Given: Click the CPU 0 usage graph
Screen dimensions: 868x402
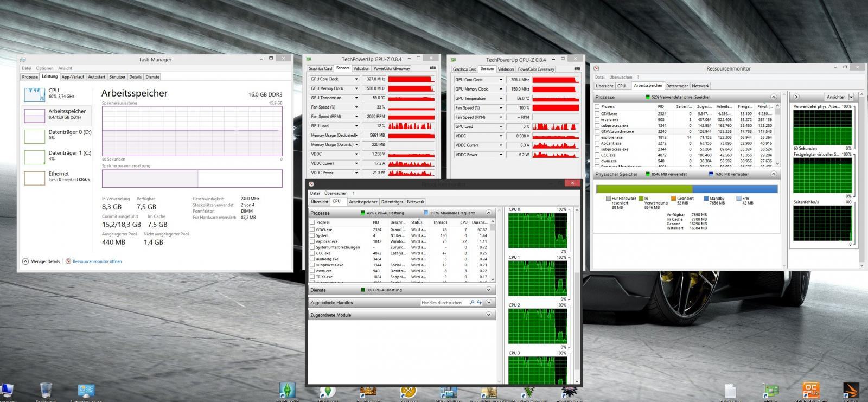Looking at the screenshot, I should [537, 231].
